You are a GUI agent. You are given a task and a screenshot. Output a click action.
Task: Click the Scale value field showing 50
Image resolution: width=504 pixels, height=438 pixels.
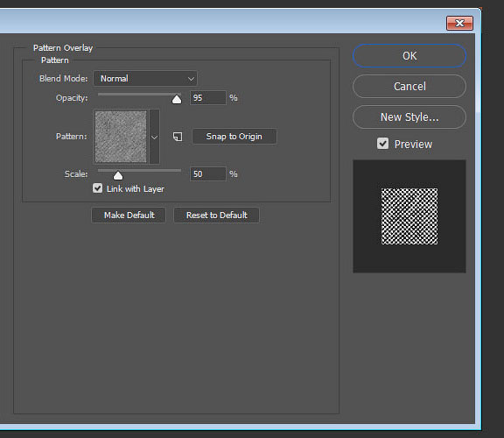[208, 174]
